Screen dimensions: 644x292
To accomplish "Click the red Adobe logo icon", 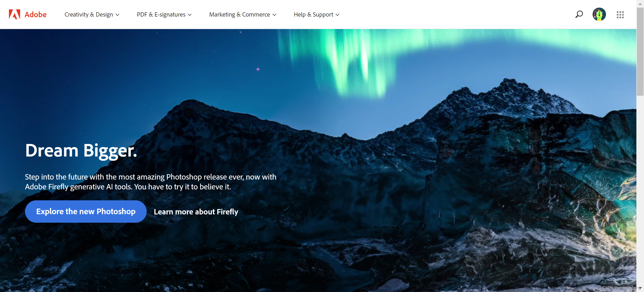I will [15, 14].
